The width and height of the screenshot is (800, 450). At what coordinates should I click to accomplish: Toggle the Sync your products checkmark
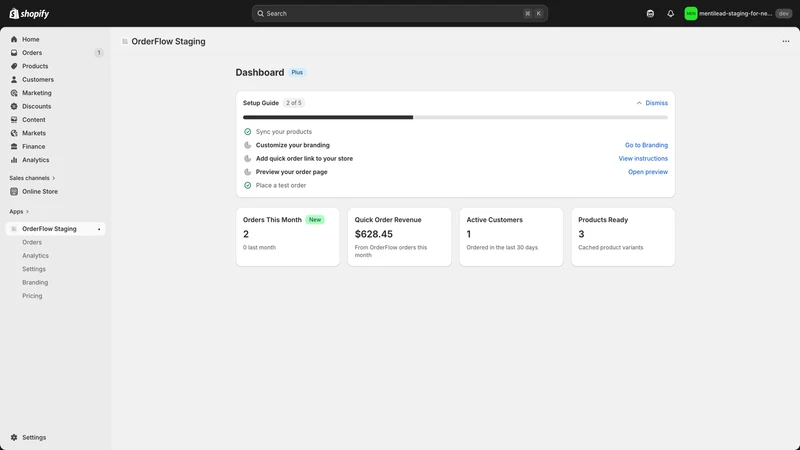pos(247,132)
